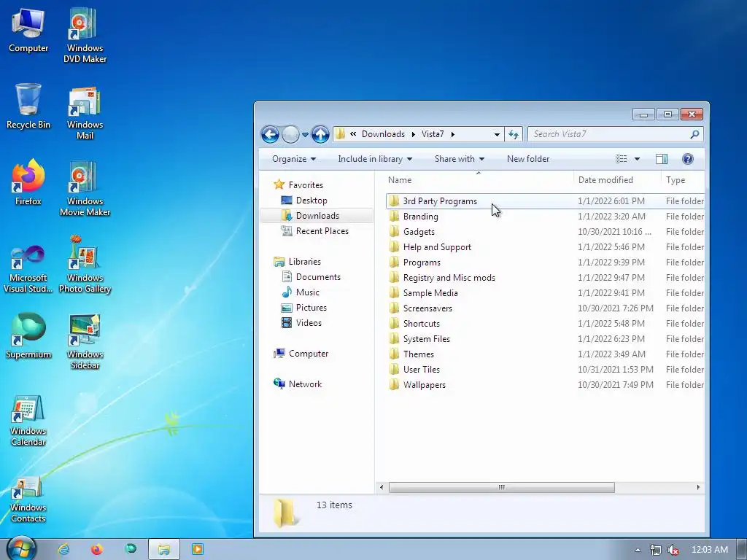Click the search magnifier icon

click(694, 134)
